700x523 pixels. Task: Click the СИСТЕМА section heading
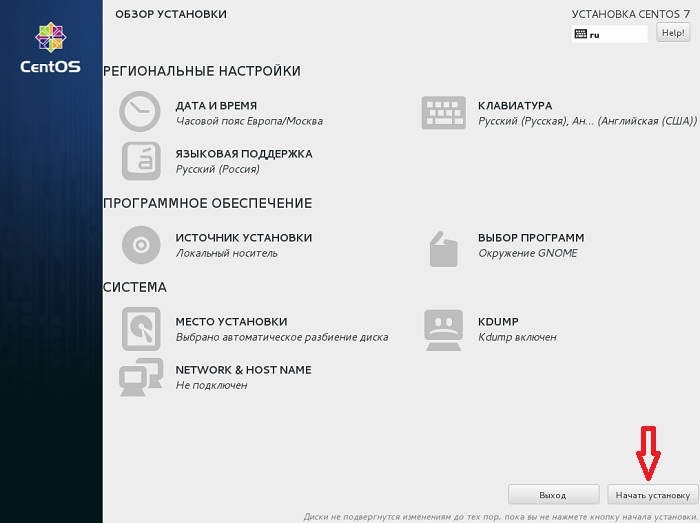[135, 287]
